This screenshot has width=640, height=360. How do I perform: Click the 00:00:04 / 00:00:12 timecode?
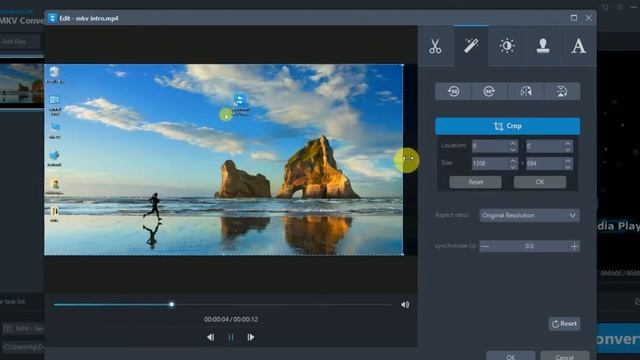pos(231,320)
